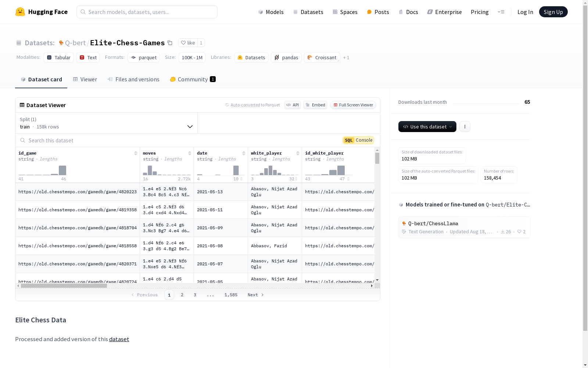
Task: Go to page 3
Action: click(195, 295)
